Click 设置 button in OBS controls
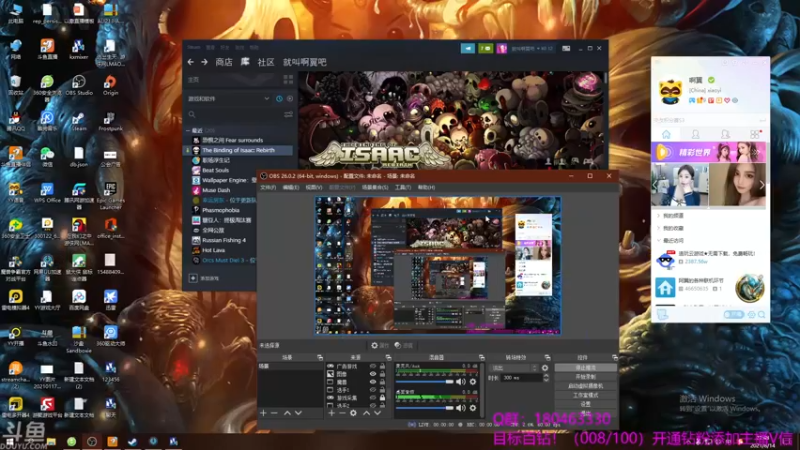Viewport: 800px width, 450px height. (585, 404)
